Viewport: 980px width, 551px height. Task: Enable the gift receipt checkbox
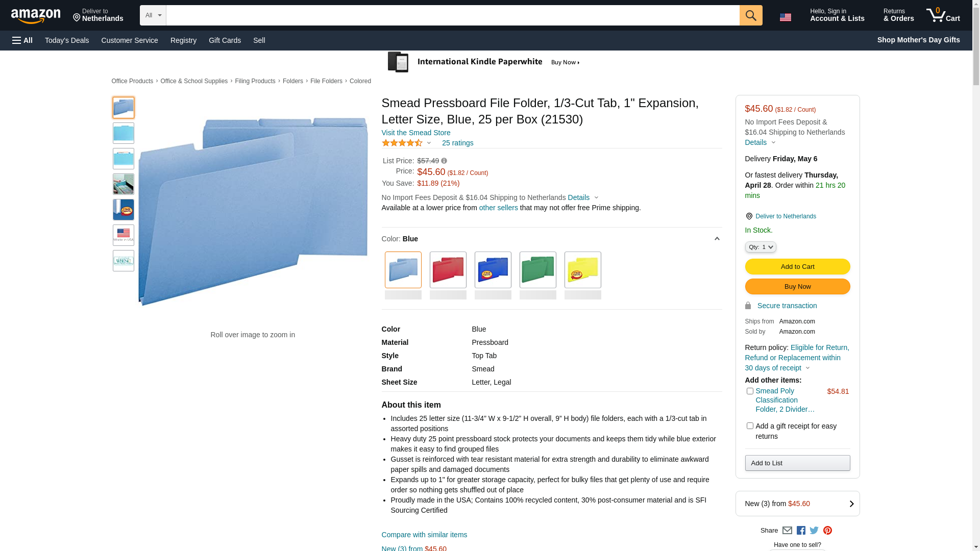tap(750, 426)
